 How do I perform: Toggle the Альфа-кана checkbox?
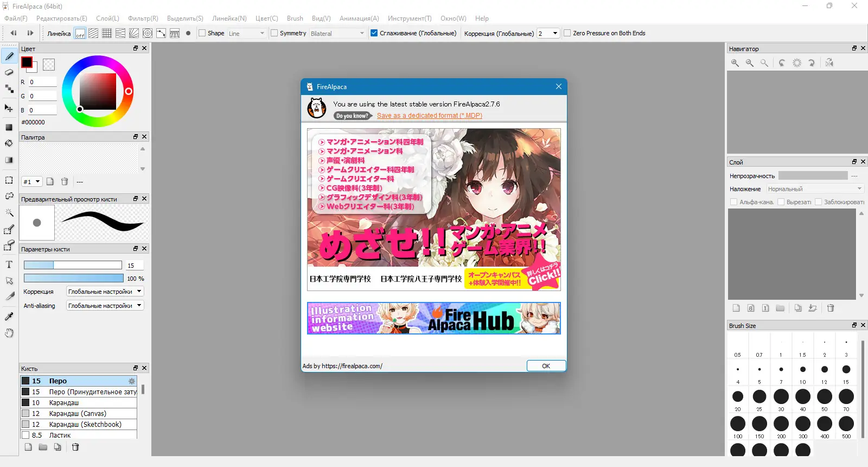pos(734,202)
